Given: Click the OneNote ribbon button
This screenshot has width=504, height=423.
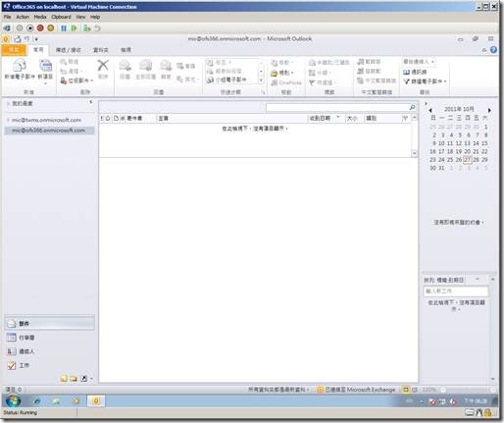Looking at the screenshot, I should tap(286, 82).
